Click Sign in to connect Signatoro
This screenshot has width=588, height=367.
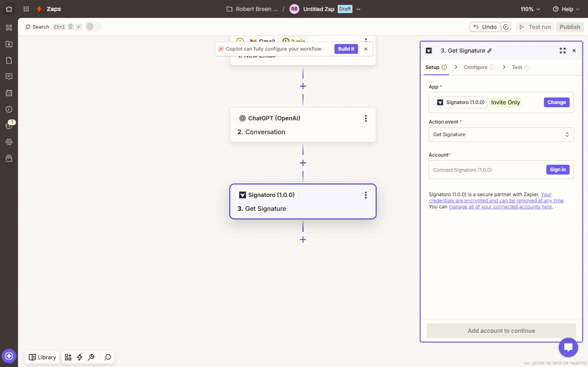(558, 170)
